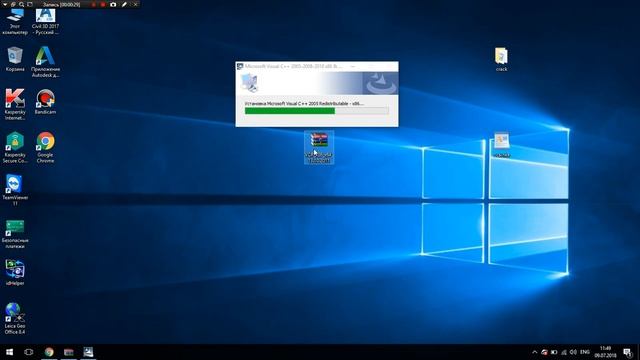The width and height of the screenshot is (640, 360).
Task: Open the Action Center notifications icon
Action: coord(628,352)
